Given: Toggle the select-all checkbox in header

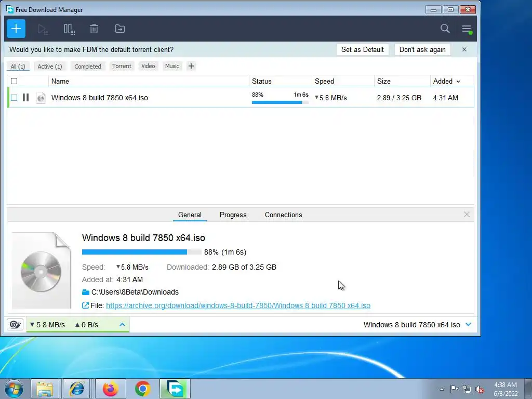Looking at the screenshot, I should tap(14, 81).
